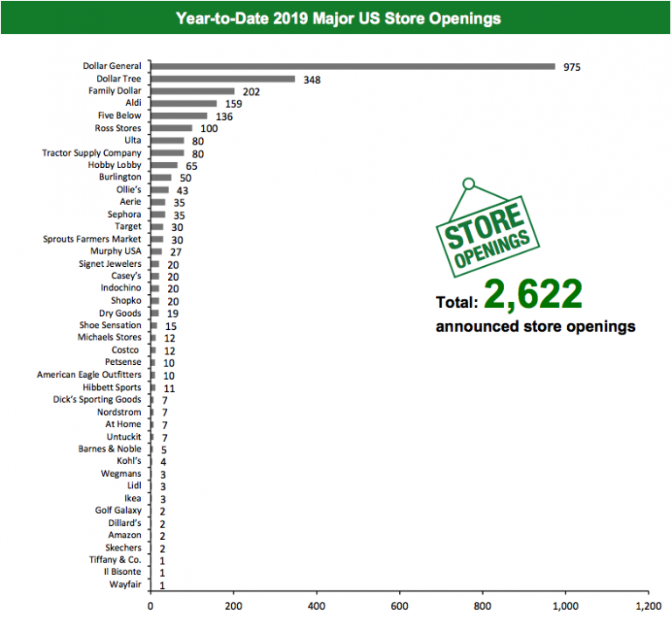
Task: Click the 'Aerie' label
Action: (x=130, y=201)
